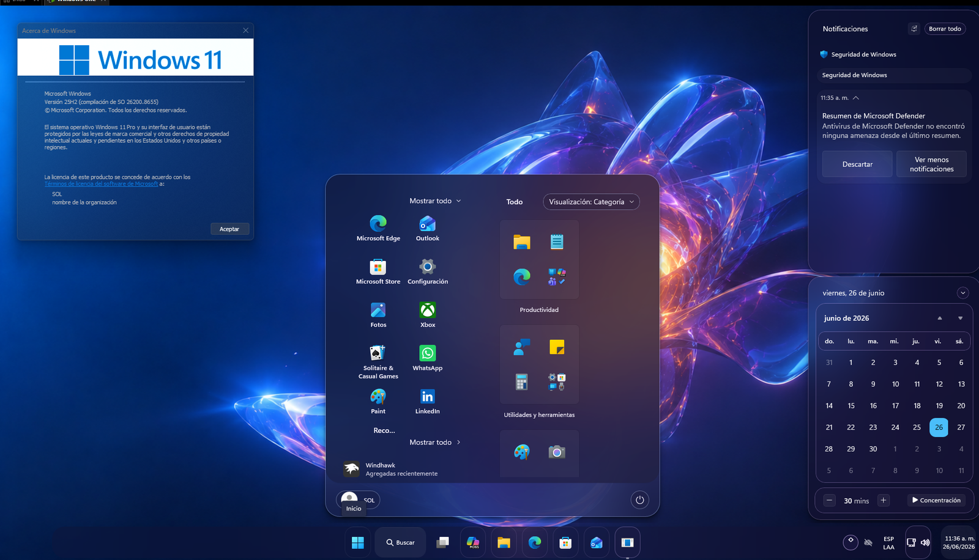979x560 pixels.
Task: Launch the Fotos app
Action: pyautogui.click(x=378, y=315)
